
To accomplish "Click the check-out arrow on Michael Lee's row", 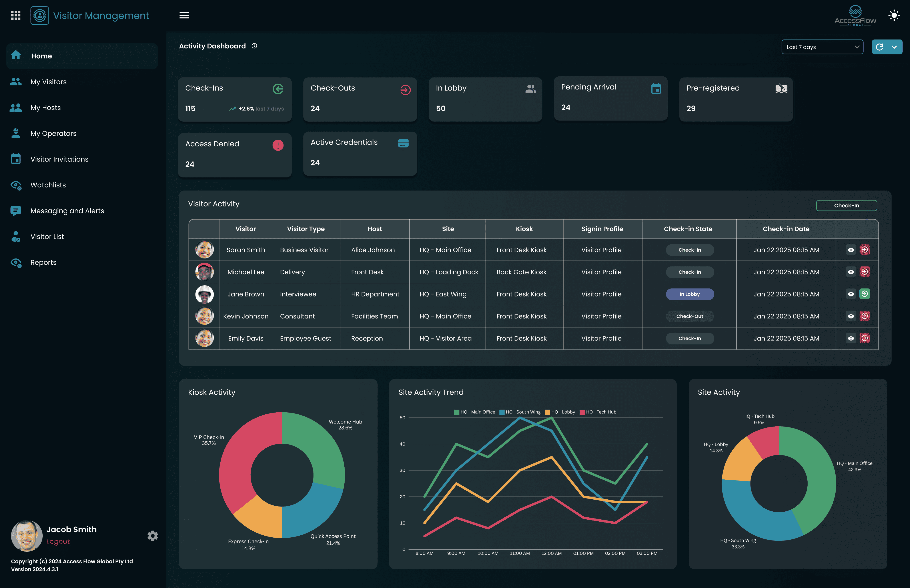I will [865, 272].
